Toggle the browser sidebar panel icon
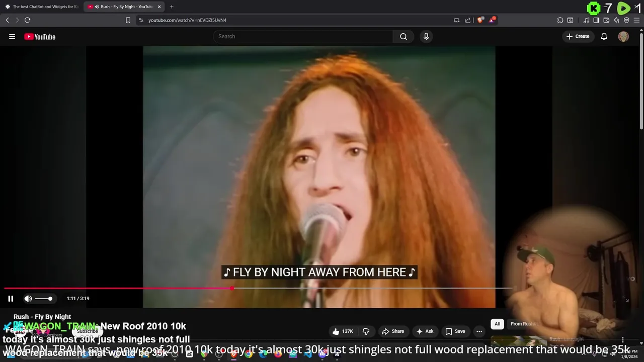 coord(596,20)
